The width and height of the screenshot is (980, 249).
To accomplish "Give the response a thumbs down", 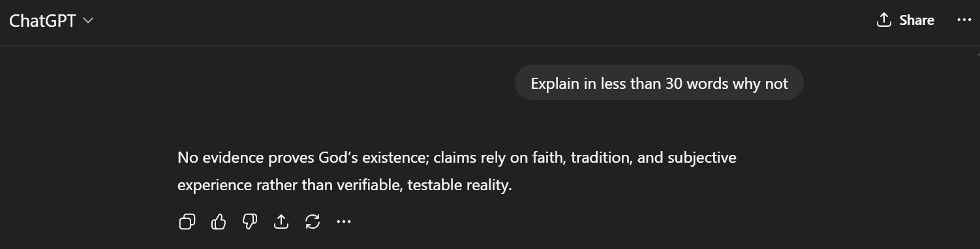I will pyautogui.click(x=250, y=222).
